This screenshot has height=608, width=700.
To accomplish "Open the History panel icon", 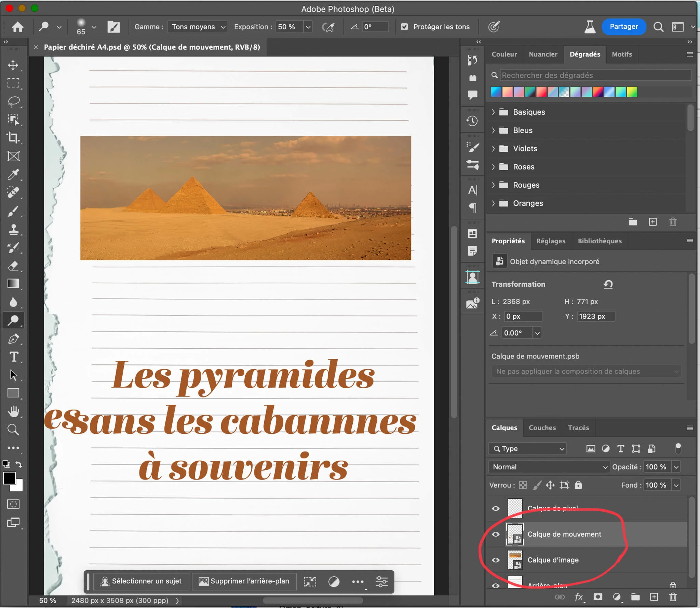I will coord(472,121).
